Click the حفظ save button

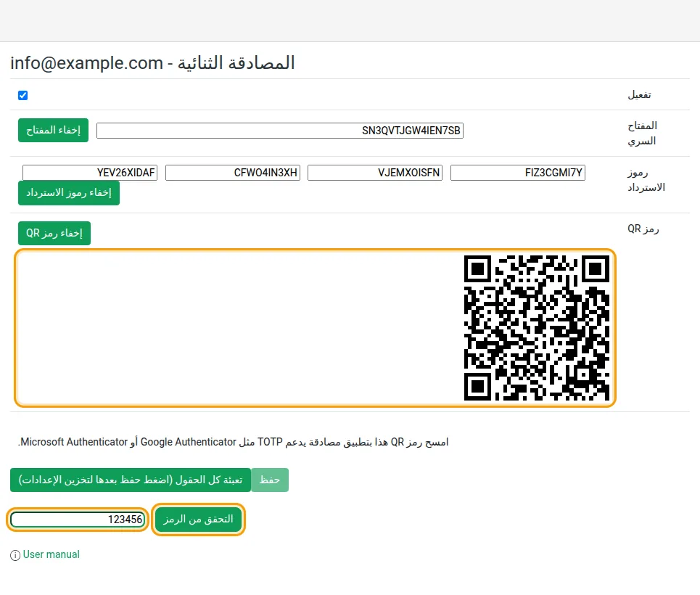coord(270,480)
